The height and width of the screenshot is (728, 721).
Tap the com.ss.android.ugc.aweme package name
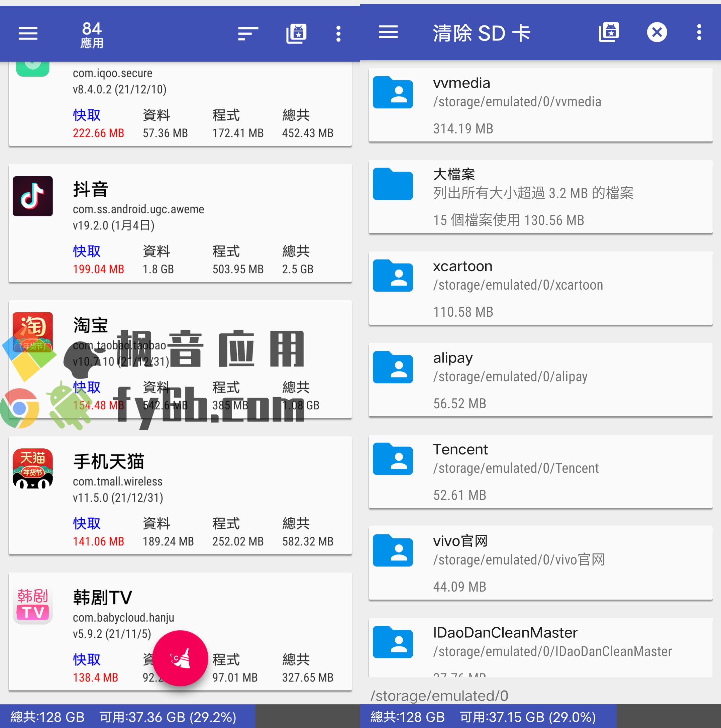(x=138, y=209)
